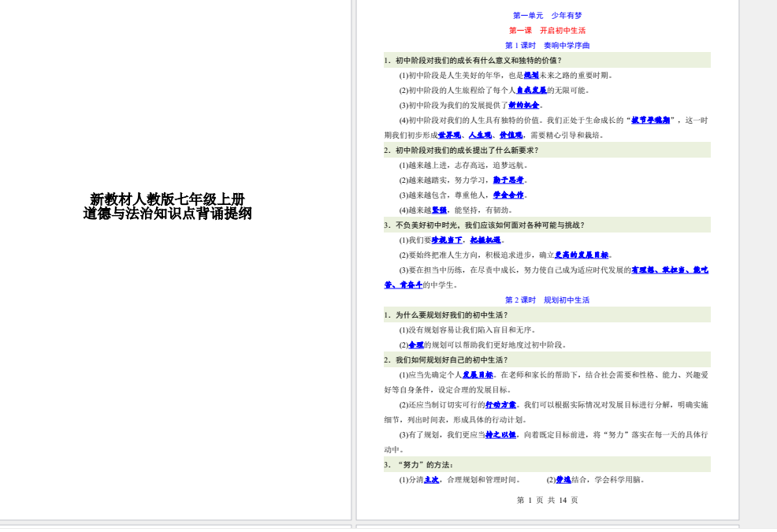Click the underlined keyword "世界观"
The height and width of the screenshot is (532, 777).
pos(449,135)
